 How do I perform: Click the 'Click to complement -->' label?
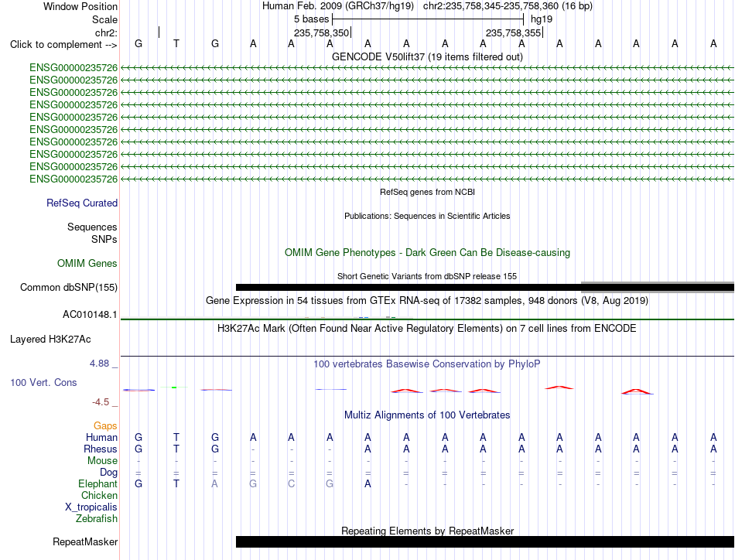(x=63, y=45)
